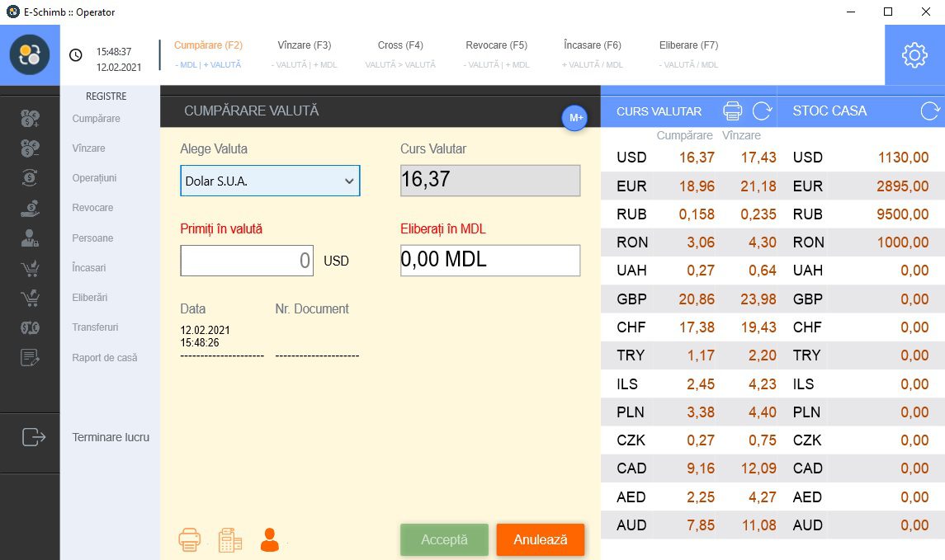Click the Anulează button

pos(541,539)
